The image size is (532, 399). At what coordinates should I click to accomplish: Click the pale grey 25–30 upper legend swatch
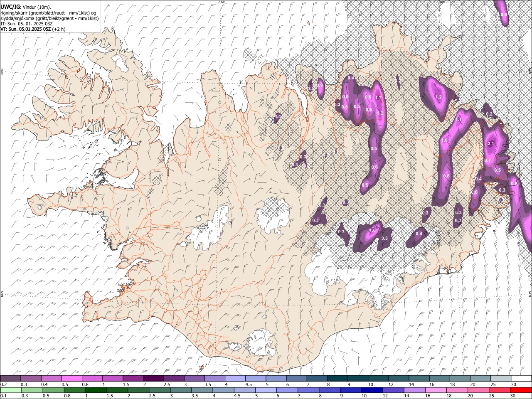point(500,379)
